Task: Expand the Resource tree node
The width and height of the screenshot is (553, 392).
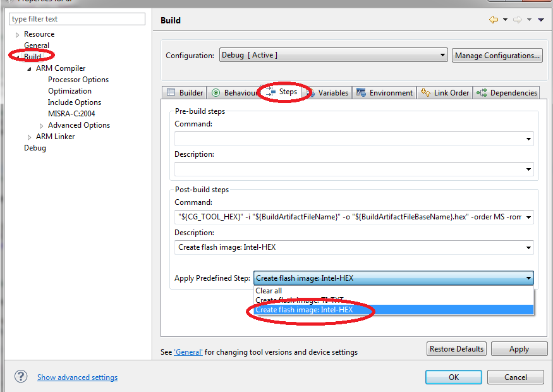Action: pos(18,34)
